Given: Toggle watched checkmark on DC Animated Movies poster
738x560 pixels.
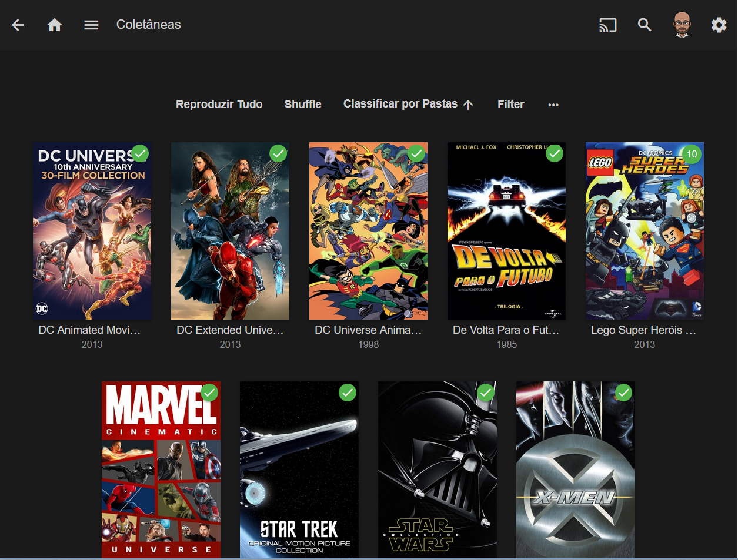Looking at the screenshot, I should 140,153.
